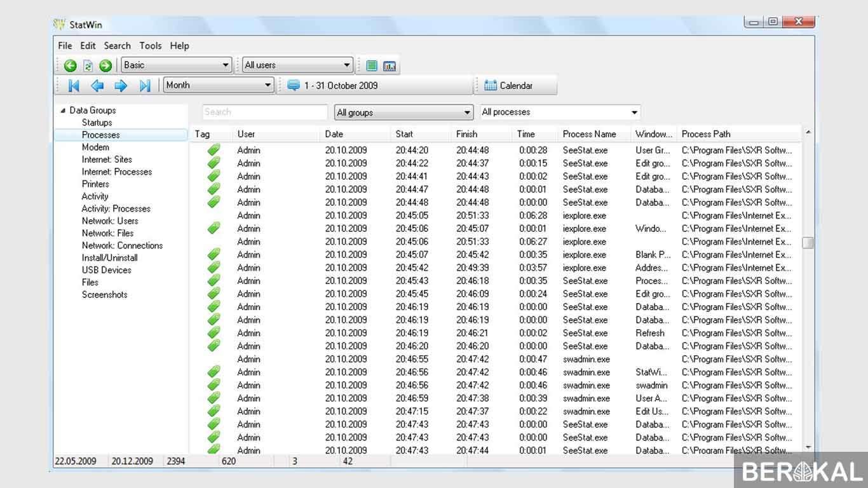Switch to the table view icon
Image resolution: width=868 pixels, height=488 pixels.
coord(372,65)
